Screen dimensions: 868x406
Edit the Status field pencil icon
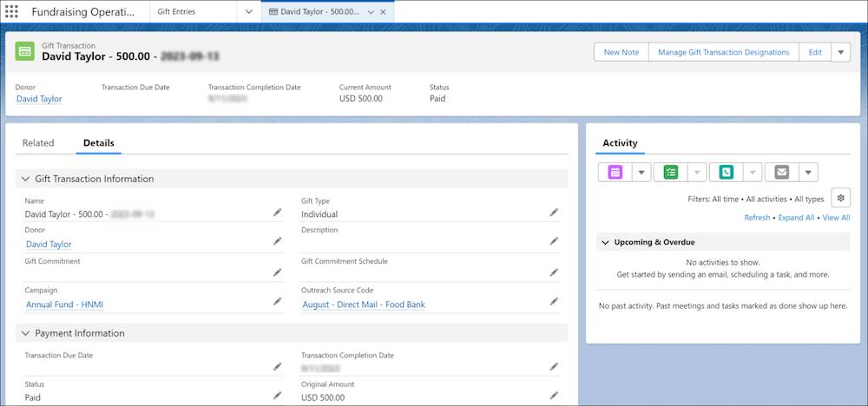tap(278, 396)
